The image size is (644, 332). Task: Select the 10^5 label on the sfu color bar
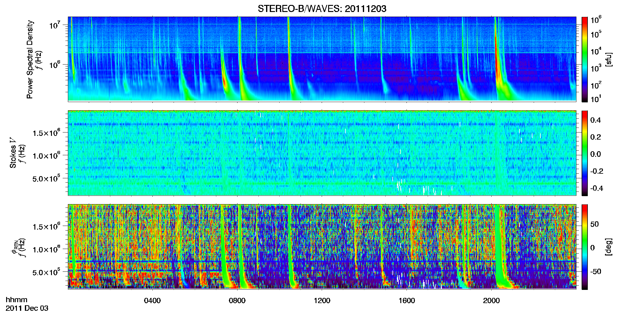[x=596, y=34]
